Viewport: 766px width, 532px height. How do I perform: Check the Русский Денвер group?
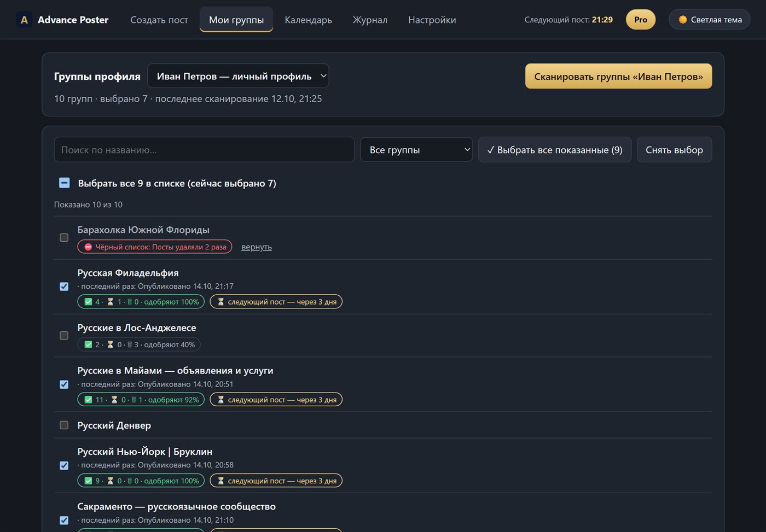(64, 425)
